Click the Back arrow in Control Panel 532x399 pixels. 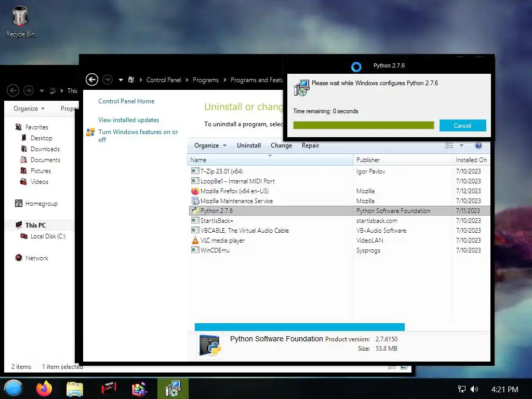point(92,79)
